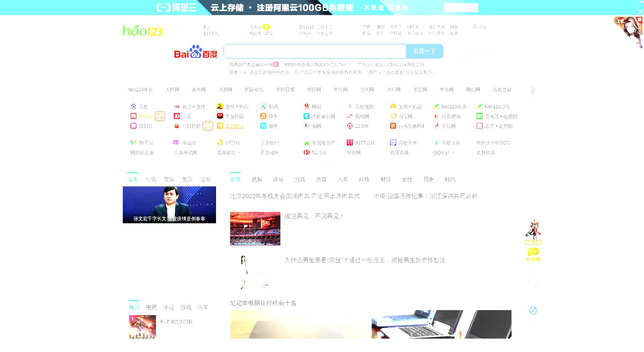Open headline 笔记本电脑排行榜前十名

tap(263, 303)
